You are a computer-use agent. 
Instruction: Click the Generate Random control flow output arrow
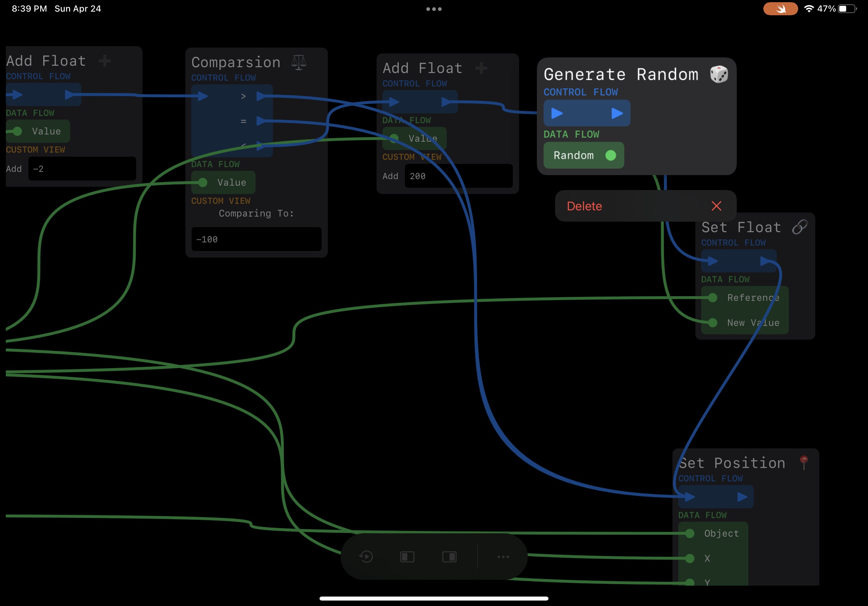[x=617, y=113]
